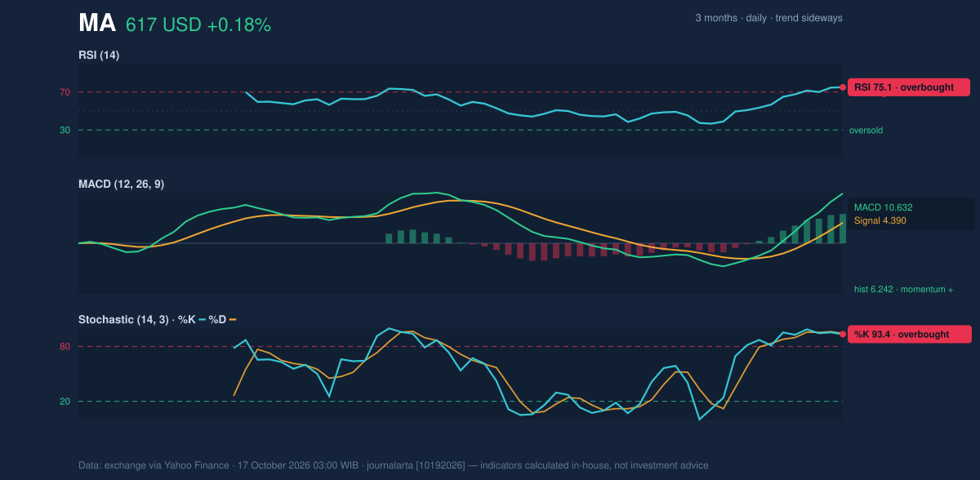
Task: Click '3 months · daily · trend sideways' text
Action: coord(769,18)
